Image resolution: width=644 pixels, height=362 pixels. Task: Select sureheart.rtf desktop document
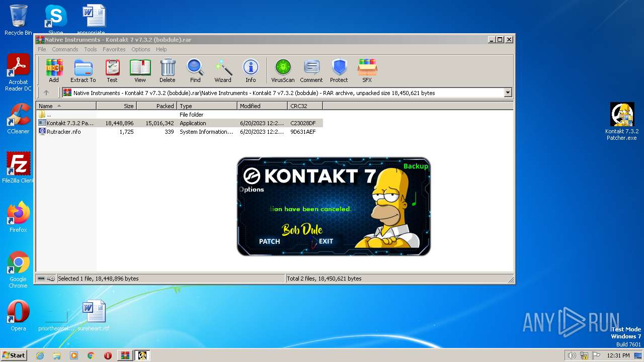pos(94,316)
